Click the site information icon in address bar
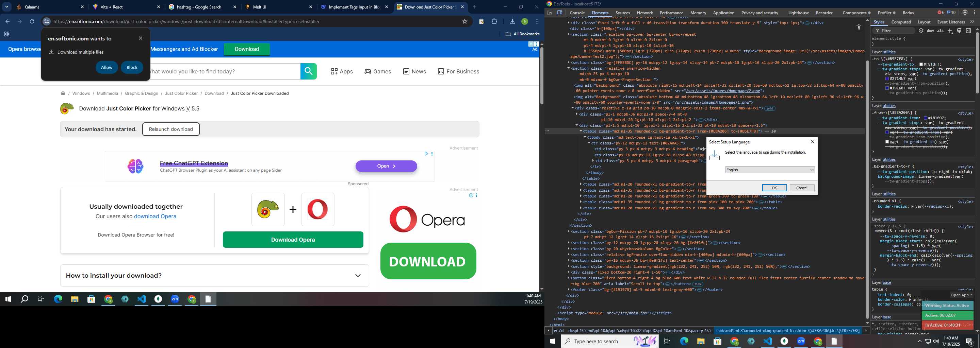The width and height of the screenshot is (980, 348). click(x=46, y=22)
